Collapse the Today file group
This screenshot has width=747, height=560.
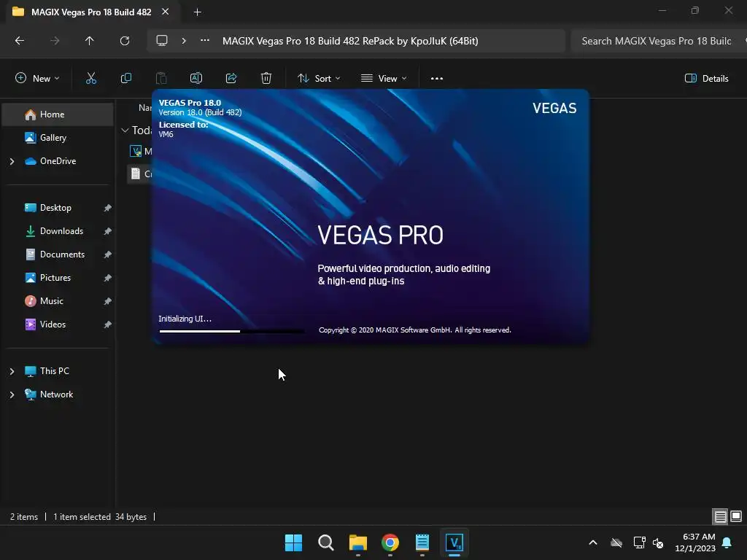(125, 130)
